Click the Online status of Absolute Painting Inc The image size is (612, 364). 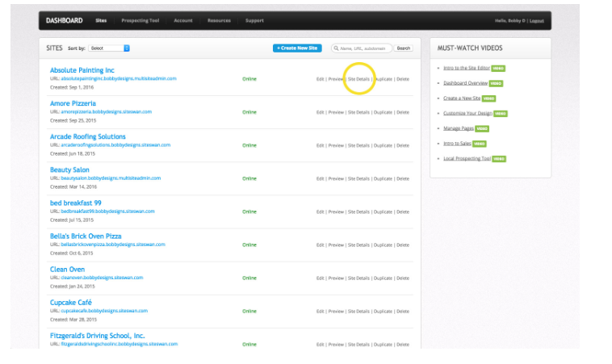click(249, 79)
